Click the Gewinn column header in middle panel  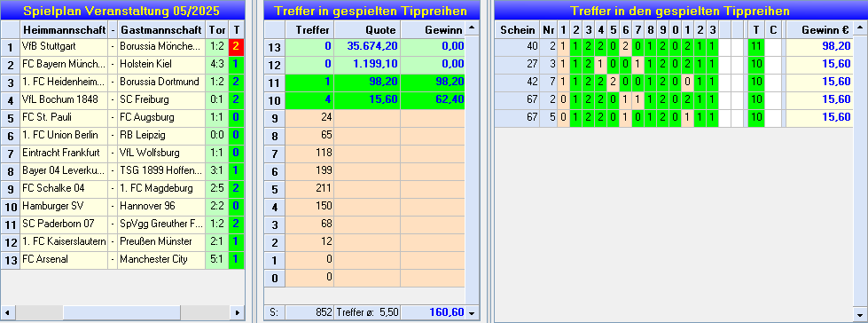[x=433, y=29]
